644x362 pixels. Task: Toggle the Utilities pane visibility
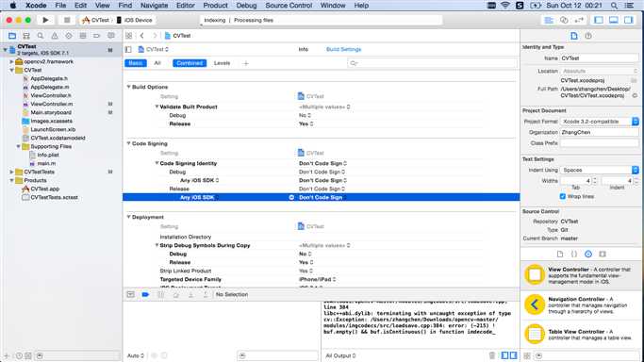click(628, 20)
